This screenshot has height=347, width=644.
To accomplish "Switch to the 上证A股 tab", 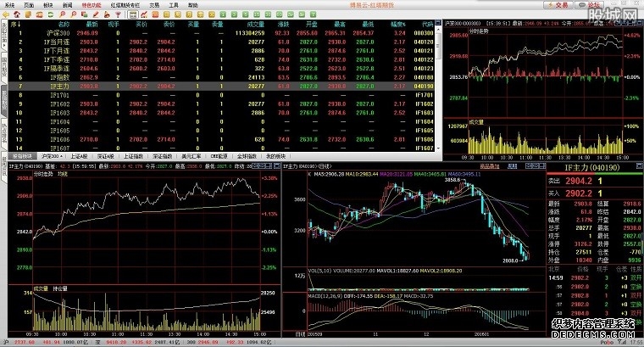I will point(79,157).
